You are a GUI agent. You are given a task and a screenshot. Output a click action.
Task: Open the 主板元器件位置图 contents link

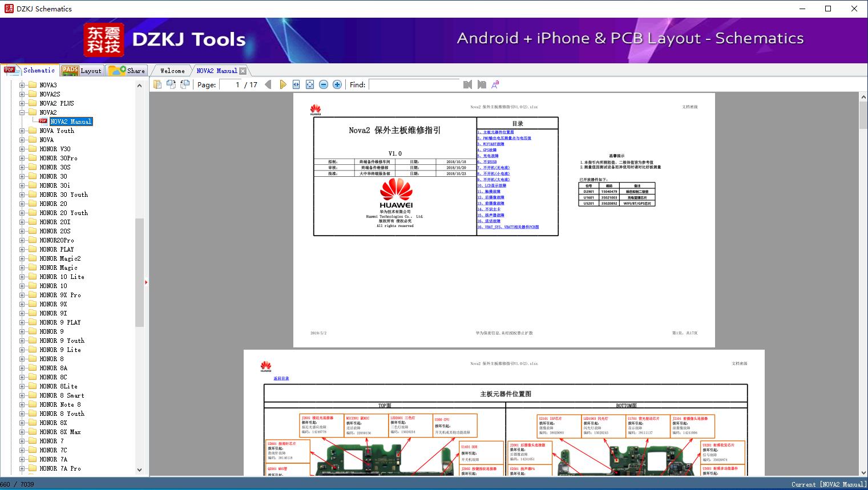[495, 132]
